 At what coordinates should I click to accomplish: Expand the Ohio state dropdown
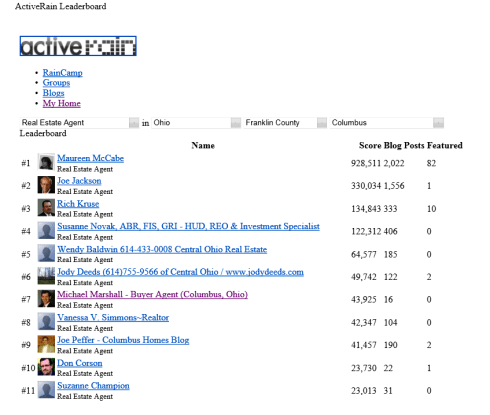pyautogui.click(x=196, y=123)
